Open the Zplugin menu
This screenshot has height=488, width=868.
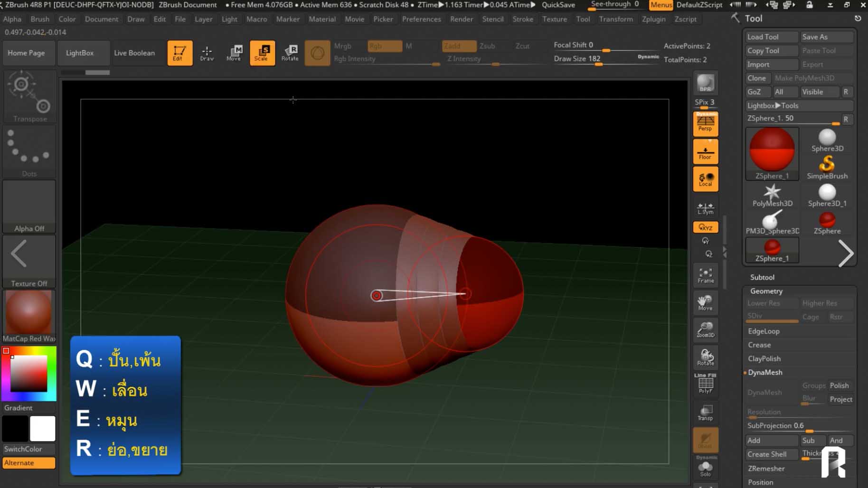click(653, 19)
